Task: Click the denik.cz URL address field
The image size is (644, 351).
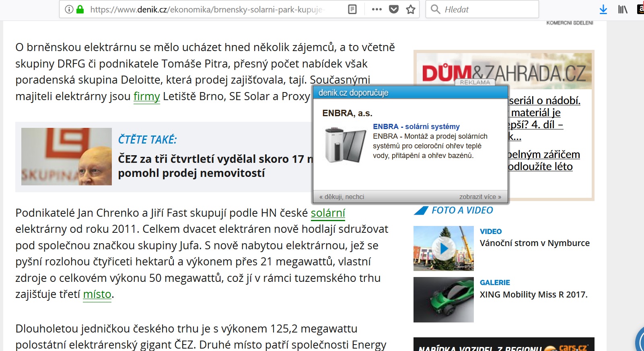Action: (x=207, y=9)
